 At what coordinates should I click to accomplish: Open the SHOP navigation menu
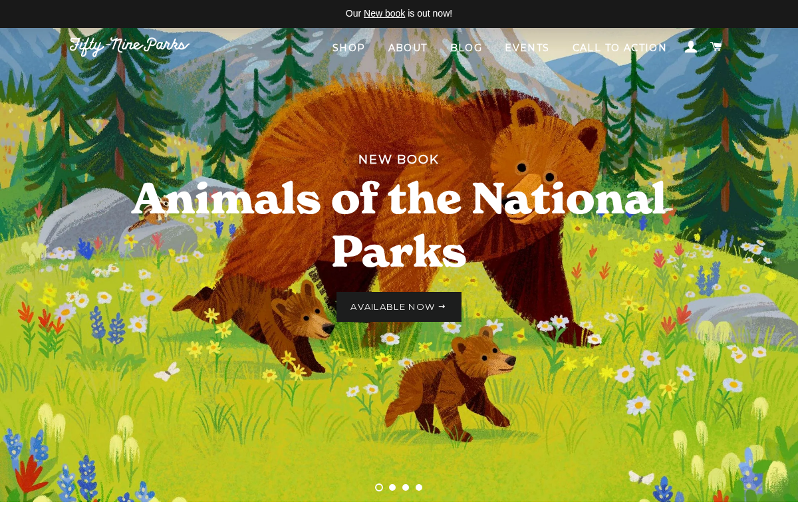point(348,47)
